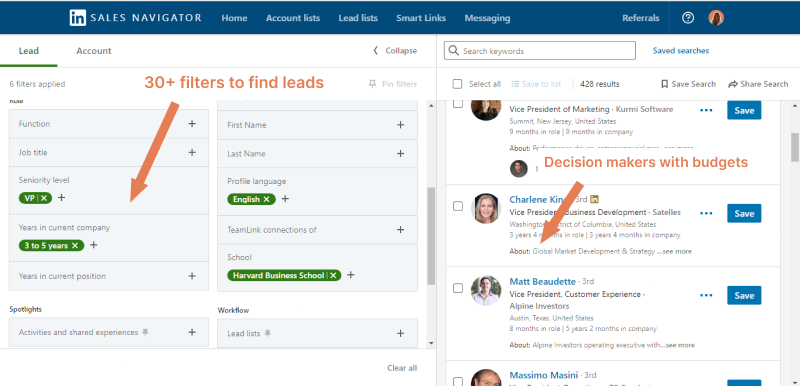800x386 pixels.
Task: Click plus for Years in current position
Action: pyautogui.click(x=192, y=276)
